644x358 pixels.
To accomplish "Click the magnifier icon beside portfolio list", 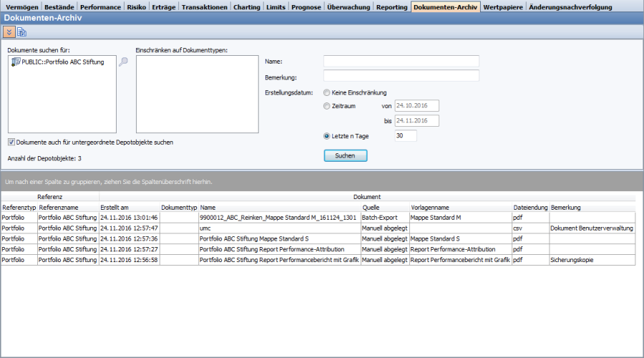I will pos(123,62).
